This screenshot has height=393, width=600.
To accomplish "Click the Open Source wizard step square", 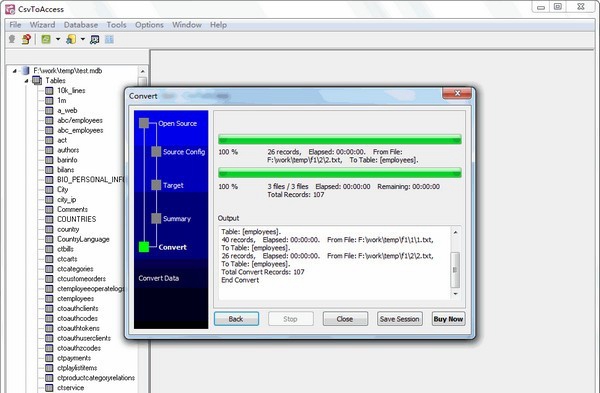I will 144,123.
